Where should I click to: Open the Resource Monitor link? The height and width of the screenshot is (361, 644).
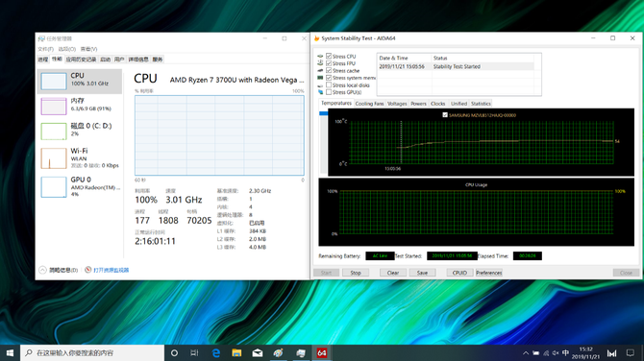click(111, 270)
